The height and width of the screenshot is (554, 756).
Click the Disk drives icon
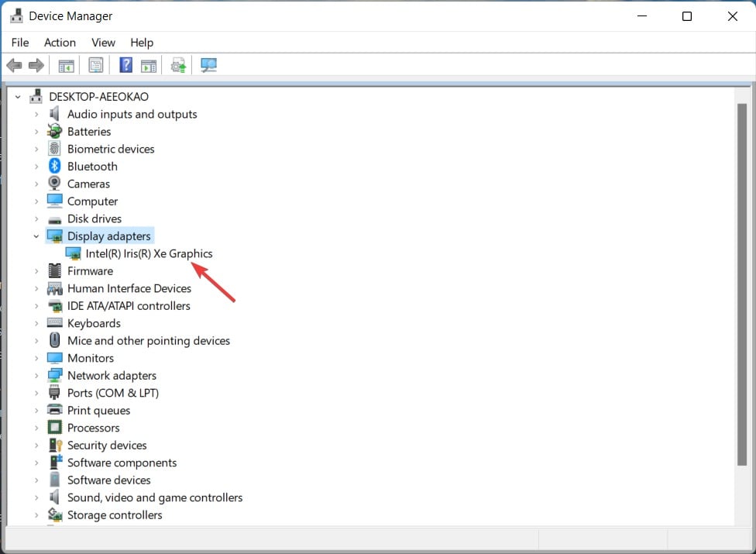click(x=55, y=220)
